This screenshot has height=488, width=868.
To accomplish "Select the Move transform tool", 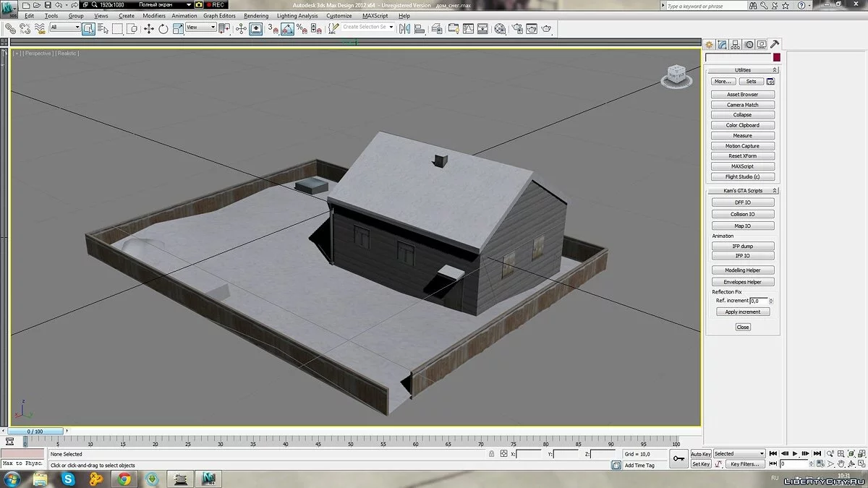I will (149, 29).
